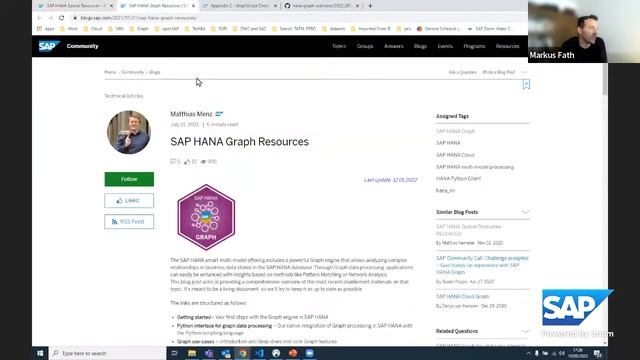Click the Windows taskbar search box
The width and height of the screenshot is (640, 360).
(107, 353)
